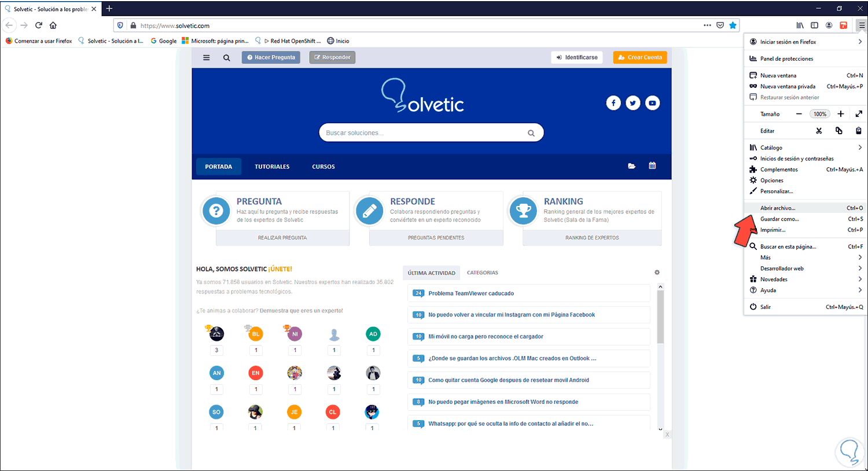
Task: Click the search magnifier in Solvetic toolbar
Action: pos(227,57)
